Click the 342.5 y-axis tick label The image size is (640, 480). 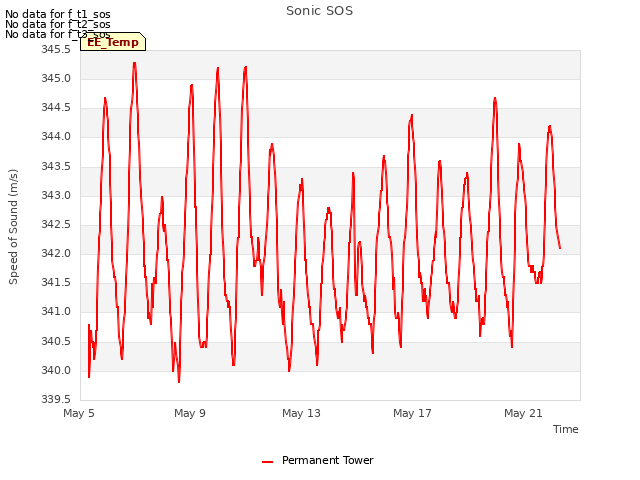click(x=56, y=224)
